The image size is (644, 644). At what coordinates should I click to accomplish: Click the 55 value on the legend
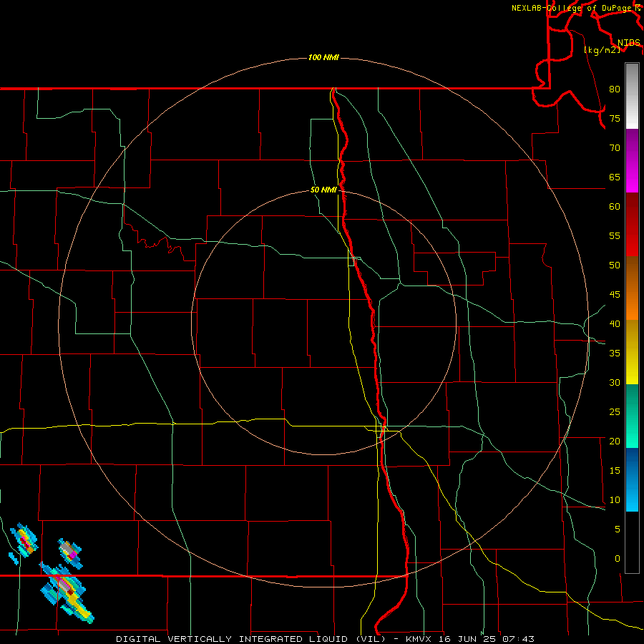(615, 235)
